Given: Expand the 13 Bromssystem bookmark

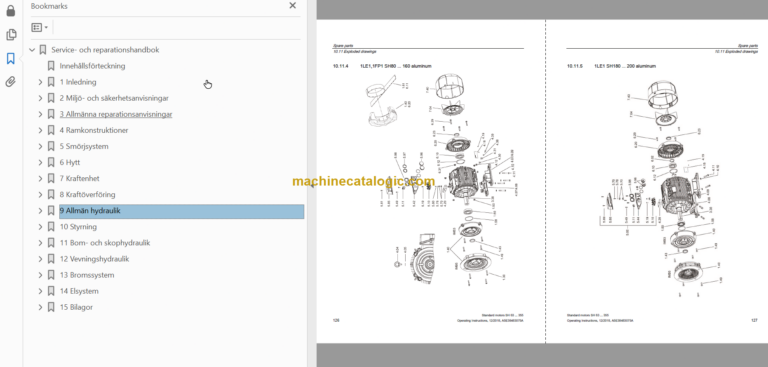Looking at the screenshot, I should click(41, 275).
